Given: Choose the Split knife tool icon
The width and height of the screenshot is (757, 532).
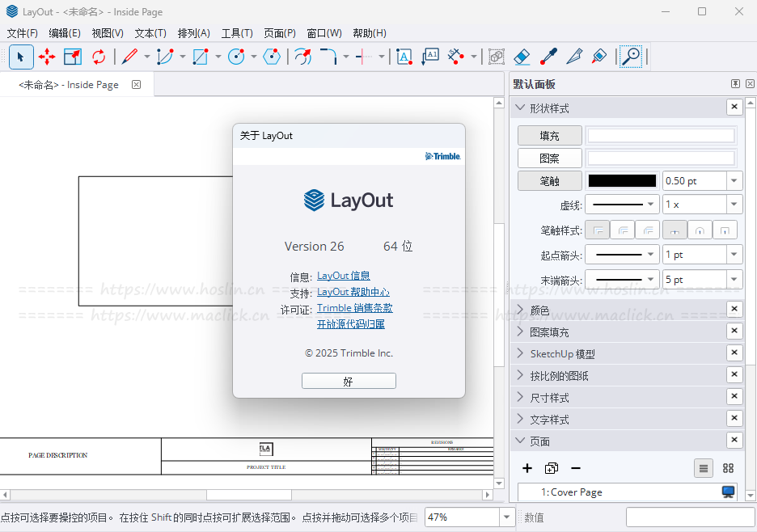Looking at the screenshot, I should [574, 57].
